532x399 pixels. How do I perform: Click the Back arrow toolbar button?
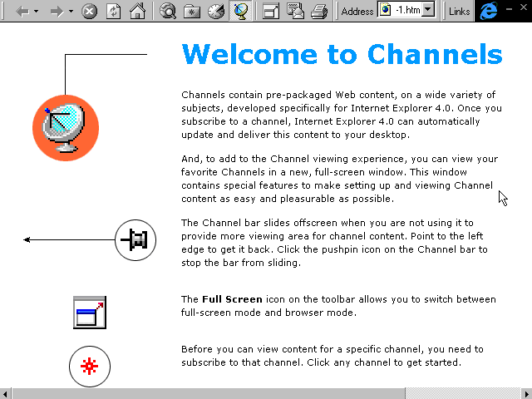22,11
